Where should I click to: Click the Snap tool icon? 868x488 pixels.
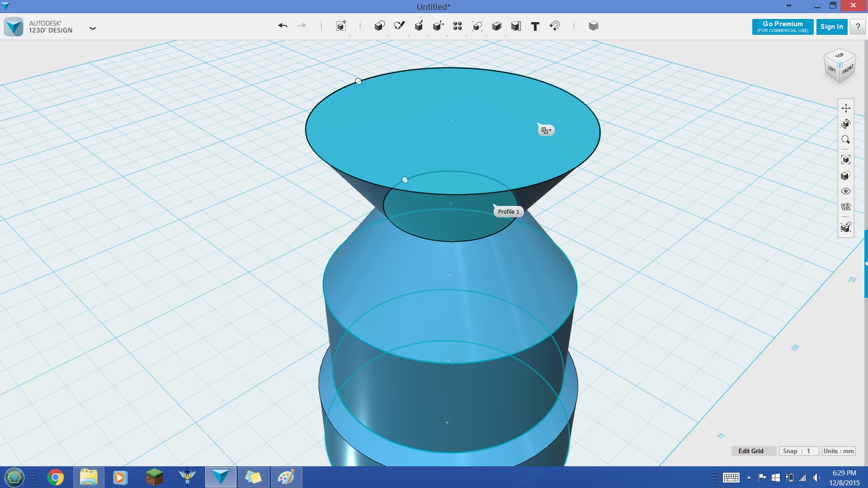554,26
